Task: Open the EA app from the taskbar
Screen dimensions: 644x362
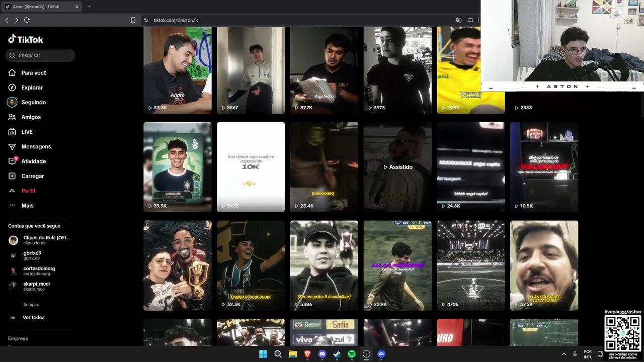Action: [x=381, y=354]
